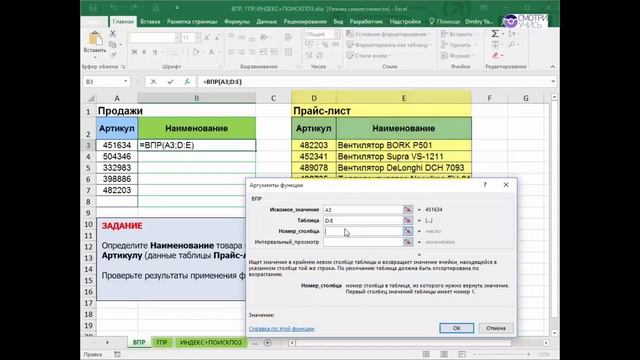
Task: Click the Format Painter brush icon
Action: [113, 54]
